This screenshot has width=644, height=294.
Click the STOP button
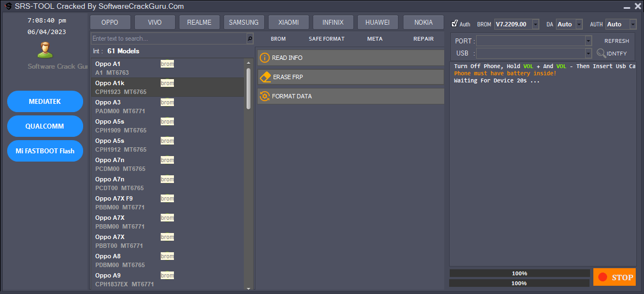614,277
